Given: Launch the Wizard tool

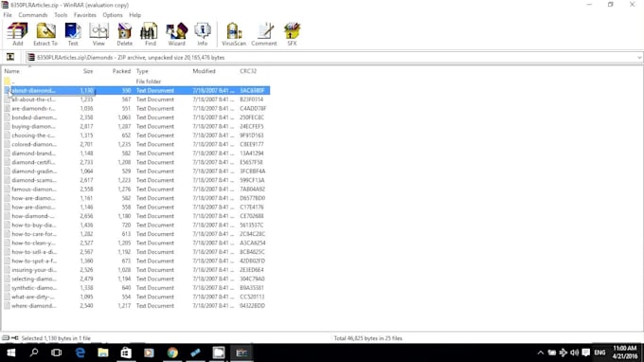Looking at the screenshot, I should (176, 34).
